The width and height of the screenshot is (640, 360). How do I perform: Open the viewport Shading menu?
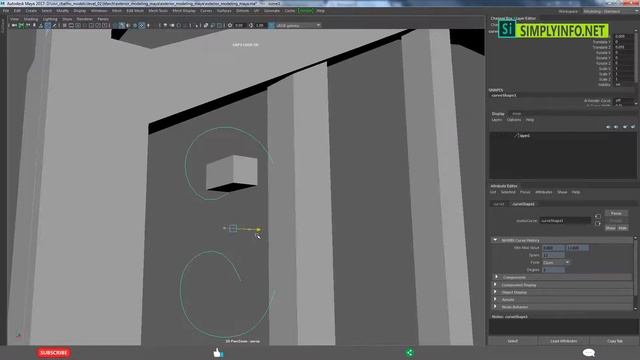tap(31, 19)
